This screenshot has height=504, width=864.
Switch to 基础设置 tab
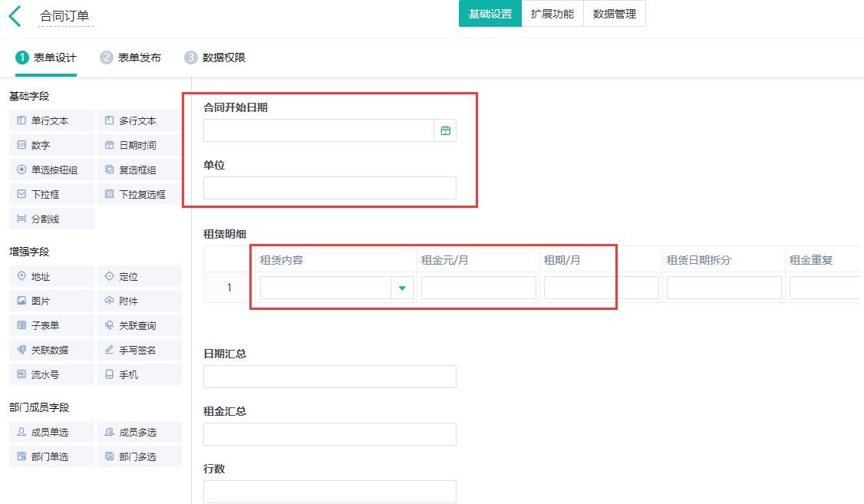[490, 14]
